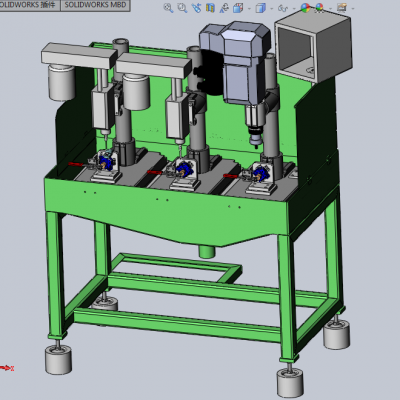The image size is (400, 400).
Task: Expand View Settings dropdown arrow
Action: pyautogui.click(x=353, y=9)
